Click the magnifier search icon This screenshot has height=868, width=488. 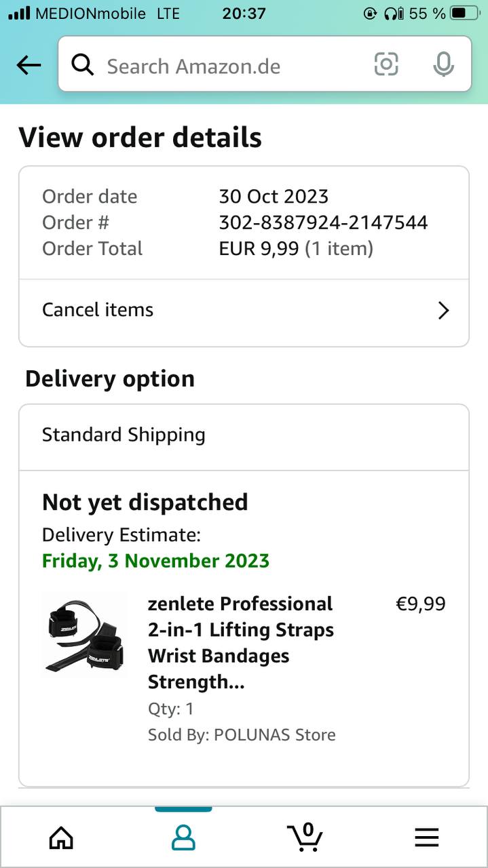click(x=82, y=65)
